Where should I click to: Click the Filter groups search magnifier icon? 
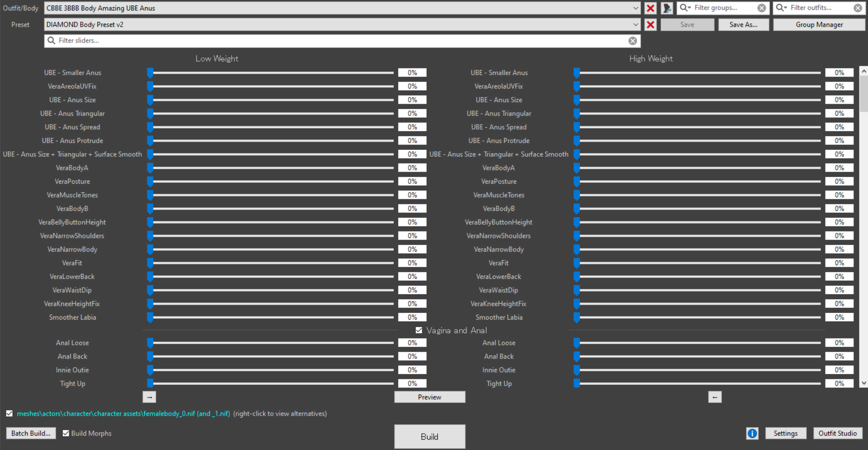pyautogui.click(x=685, y=8)
